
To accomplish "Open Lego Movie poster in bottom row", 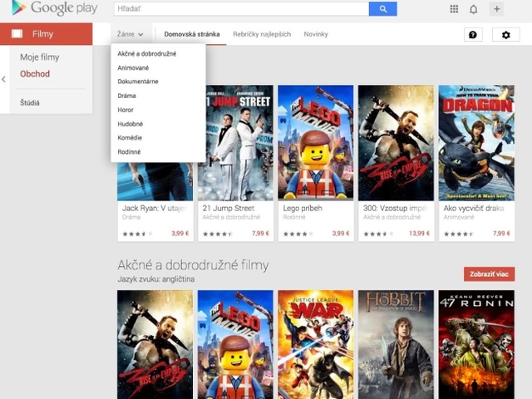I will (235, 344).
